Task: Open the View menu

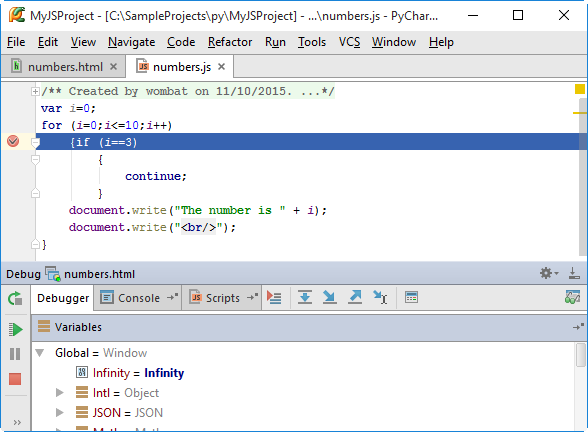Action: (x=83, y=42)
